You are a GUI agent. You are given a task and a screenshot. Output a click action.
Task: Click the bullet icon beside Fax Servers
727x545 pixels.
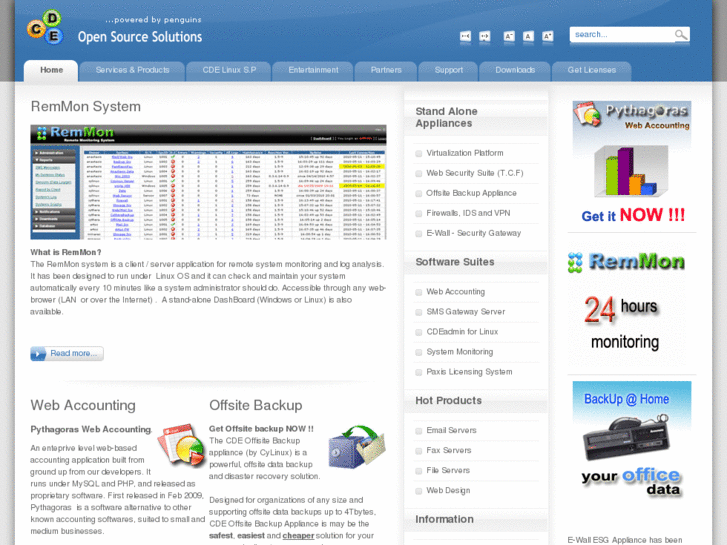[x=419, y=451]
